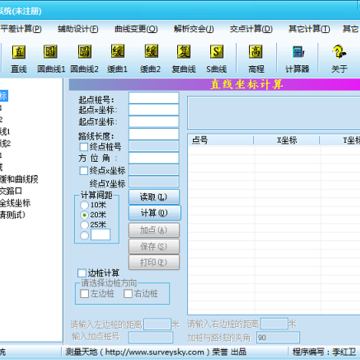Screen dimensions: 360x360
Task: Open the 曲线变更(Q) menu
Action: pos(136,29)
